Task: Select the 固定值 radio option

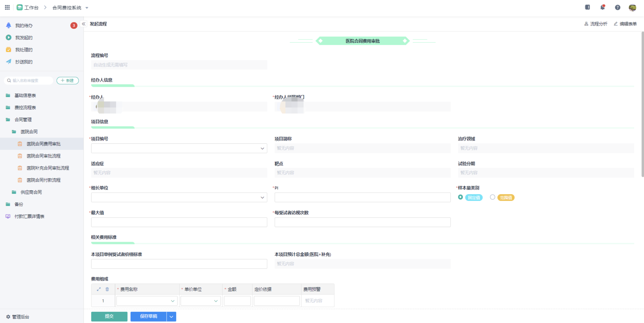Action: click(460, 197)
